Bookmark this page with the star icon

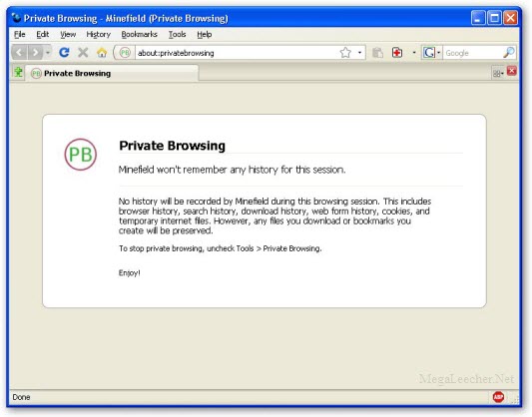click(x=345, y=53)
